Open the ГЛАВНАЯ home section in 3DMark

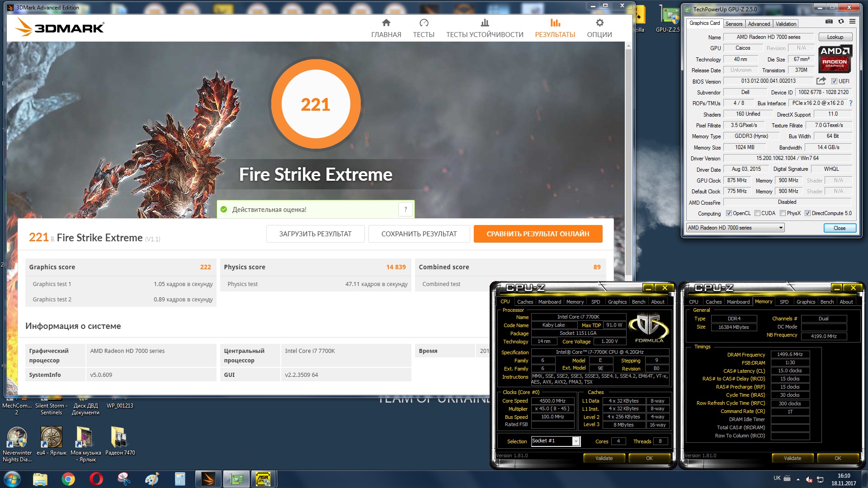386,28
